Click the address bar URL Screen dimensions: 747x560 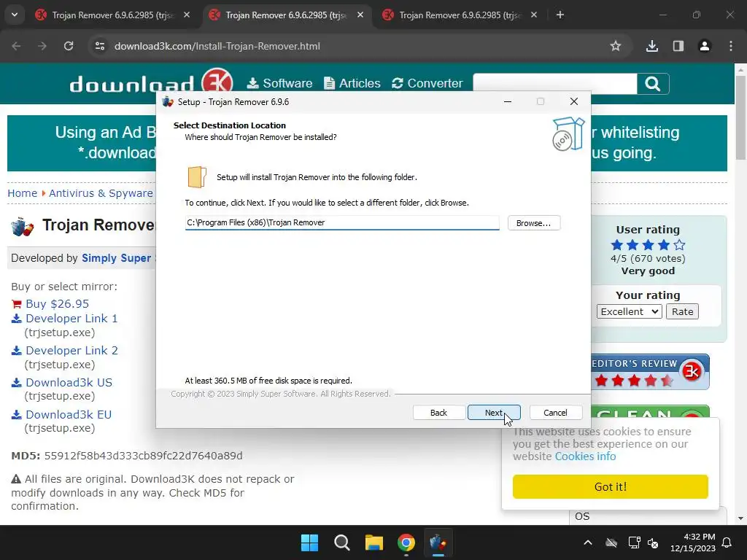click(217, 46)
